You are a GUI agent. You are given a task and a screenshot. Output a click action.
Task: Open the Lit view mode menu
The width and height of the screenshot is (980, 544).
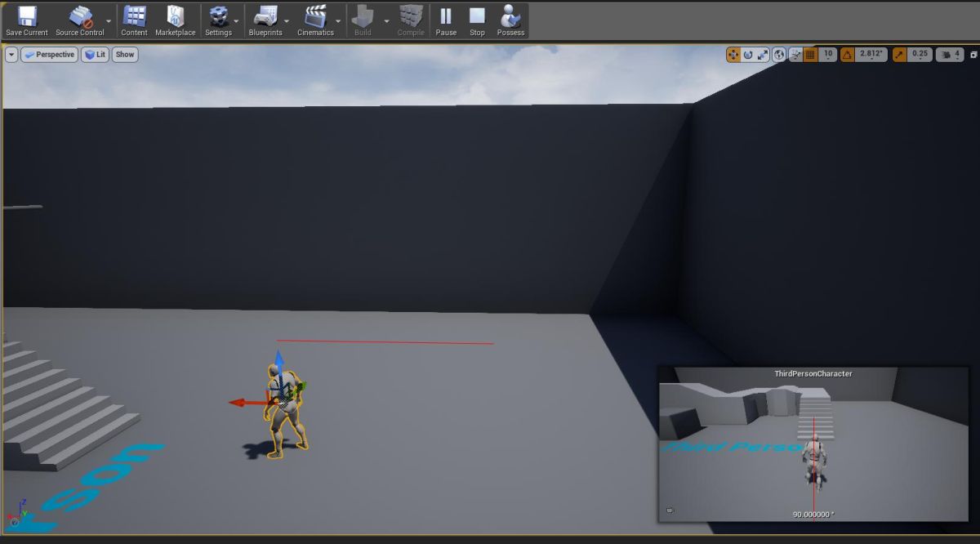[96, 55]
